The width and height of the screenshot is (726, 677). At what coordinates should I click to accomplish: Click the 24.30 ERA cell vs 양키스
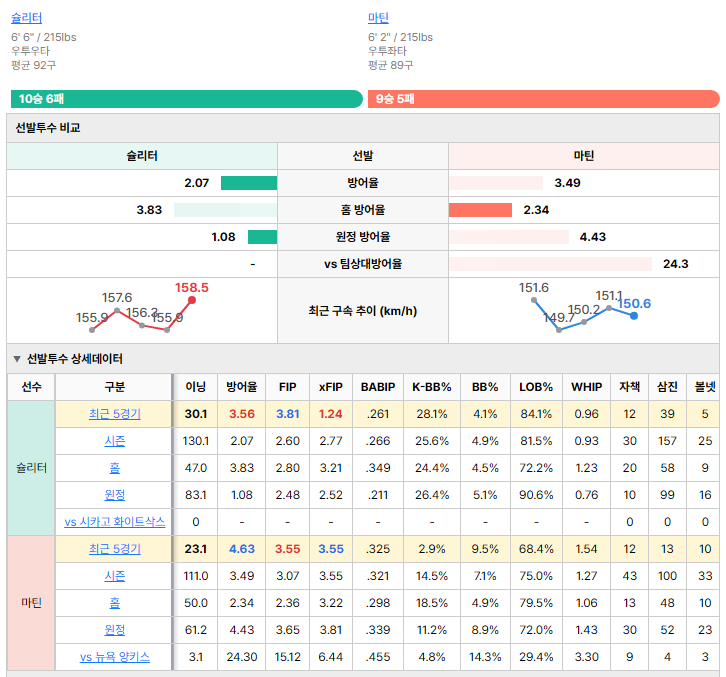tap(241, 657)
